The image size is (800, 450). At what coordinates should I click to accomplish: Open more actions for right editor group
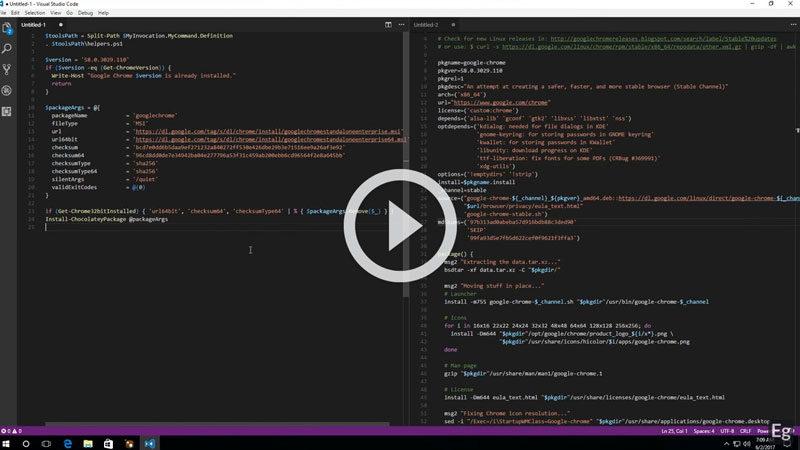coord(793,24)
